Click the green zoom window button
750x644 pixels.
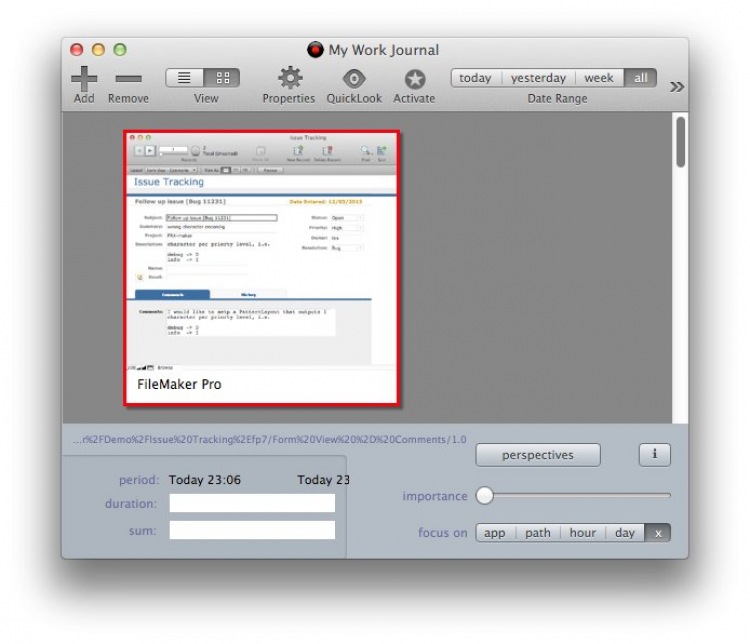[120, 49]
